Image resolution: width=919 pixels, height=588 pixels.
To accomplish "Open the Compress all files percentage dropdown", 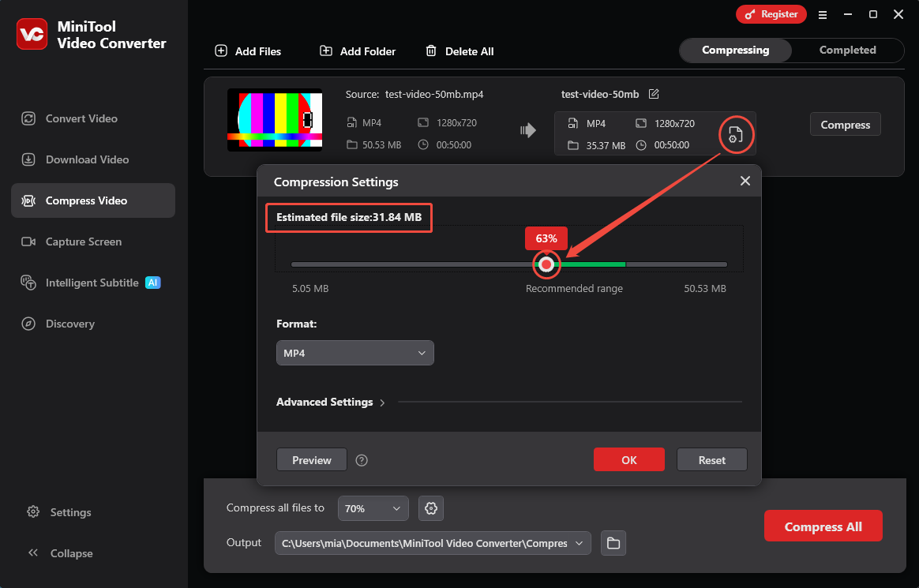I will pos(373,508).
